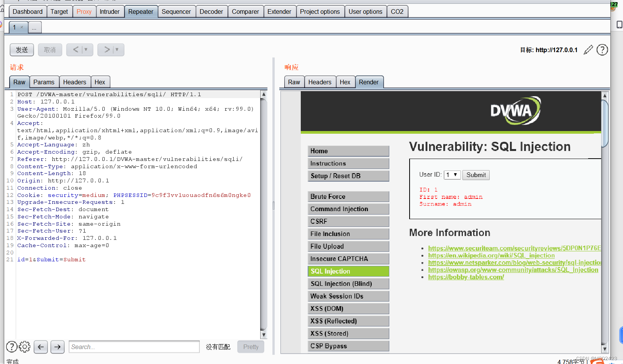Go back in request history with < button
This screenshot has width=623, height=364.
point(75,49)
